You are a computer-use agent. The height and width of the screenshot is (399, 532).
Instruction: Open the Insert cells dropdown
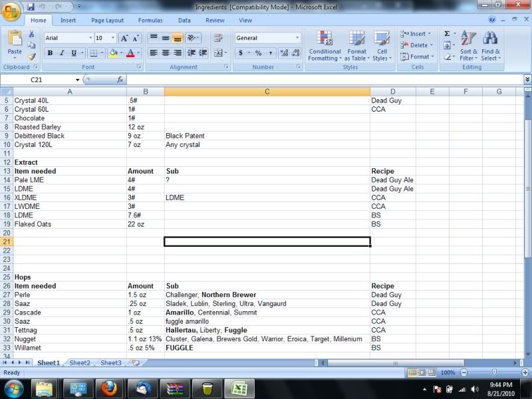coord(429,34)
